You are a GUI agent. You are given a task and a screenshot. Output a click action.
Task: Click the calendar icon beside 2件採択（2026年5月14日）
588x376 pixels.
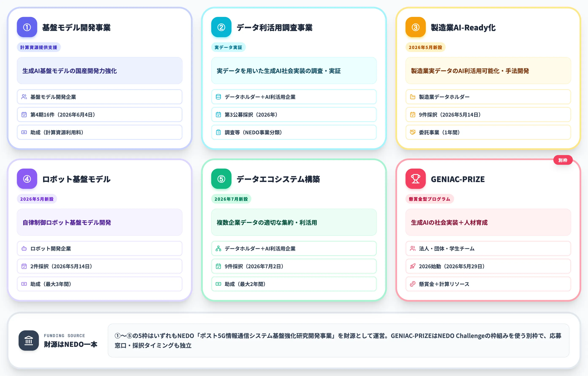point(24,266)
